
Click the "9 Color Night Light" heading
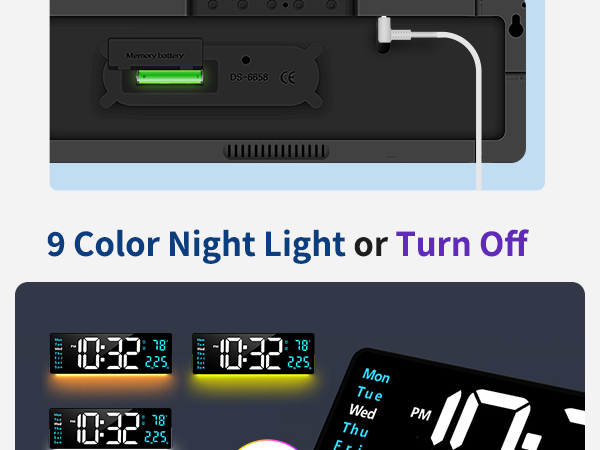(196, 244)
